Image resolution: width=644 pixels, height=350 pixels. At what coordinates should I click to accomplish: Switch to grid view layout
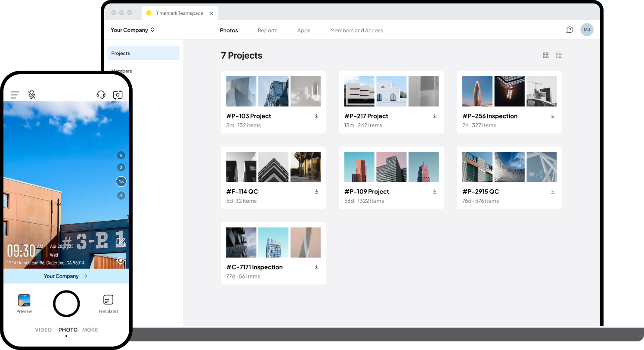545,56
